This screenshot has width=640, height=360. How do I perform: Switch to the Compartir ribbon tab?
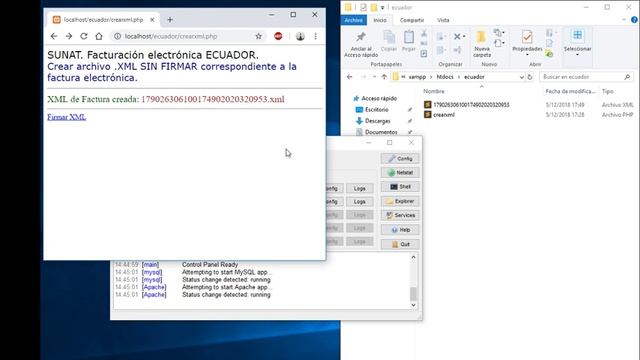pos(412,20)
